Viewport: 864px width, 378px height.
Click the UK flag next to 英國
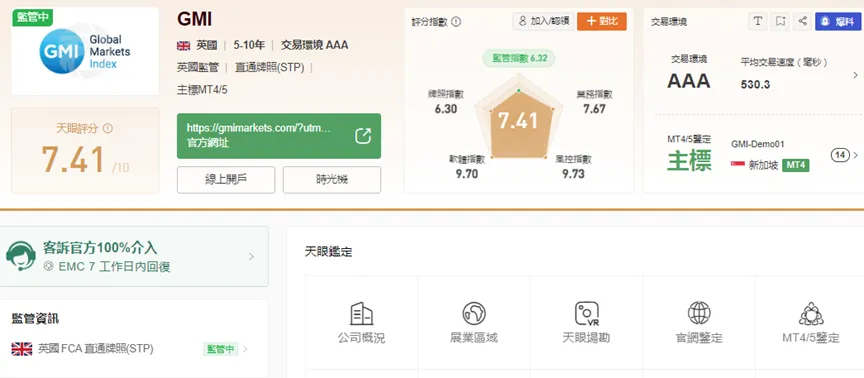[183, 46]
